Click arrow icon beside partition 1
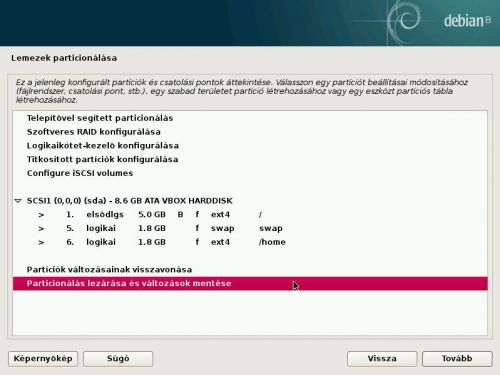 coord(41,215)
